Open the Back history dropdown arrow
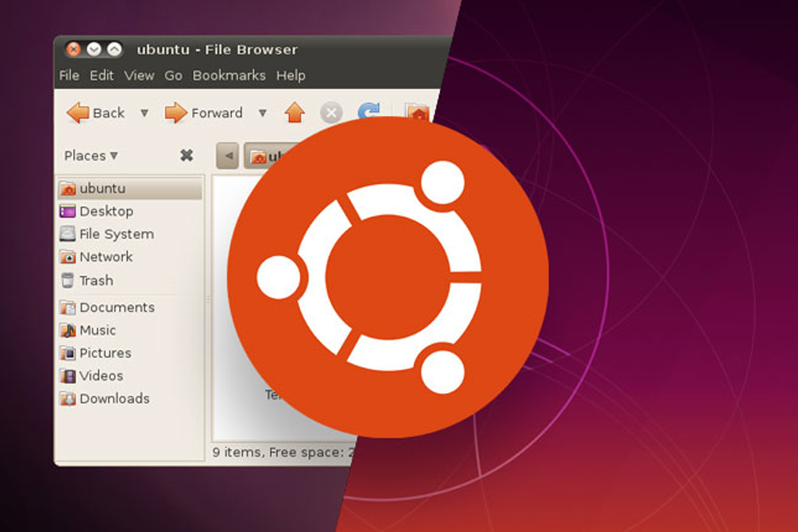 coord(144,114)
